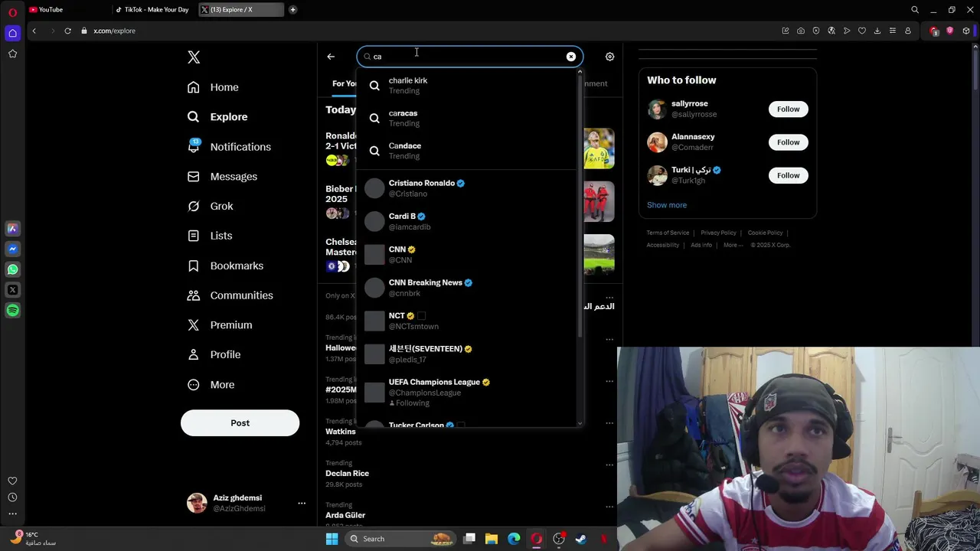This screenshot has width=980, height=551.
Task: Open Opera snapshot camera icon
Action: tap(801, 31)
